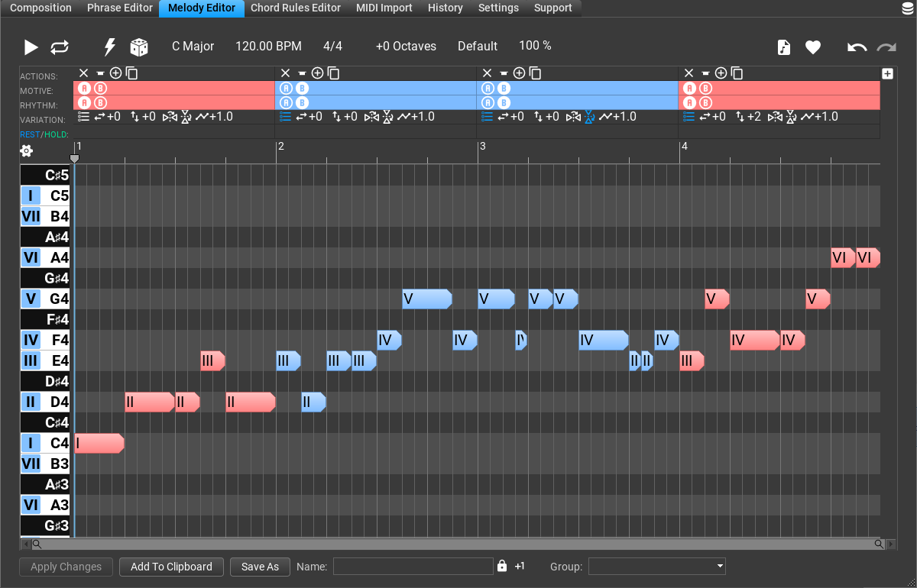Switch to the Chord Rules Editor tab
This screenshot has width=917, height=588.
click(295, 8)
